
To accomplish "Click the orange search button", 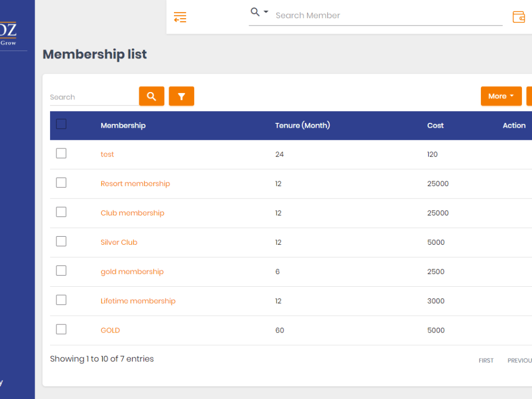I will point(152,96).
